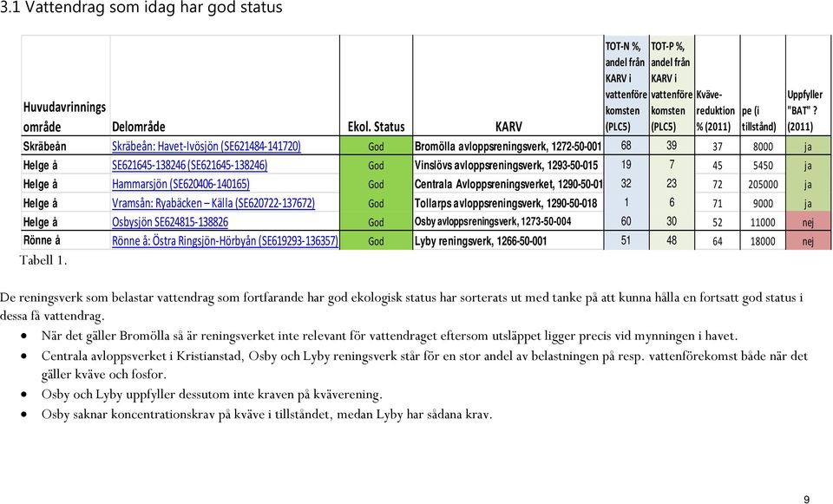Open the Hammarsjön (SE620406-140165) link
This screenshot has width=833, height=504.
(180, 184)
